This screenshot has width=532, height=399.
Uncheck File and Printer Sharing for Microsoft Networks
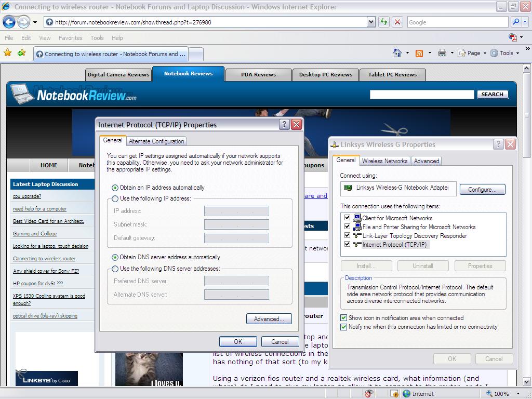(347, 227)
